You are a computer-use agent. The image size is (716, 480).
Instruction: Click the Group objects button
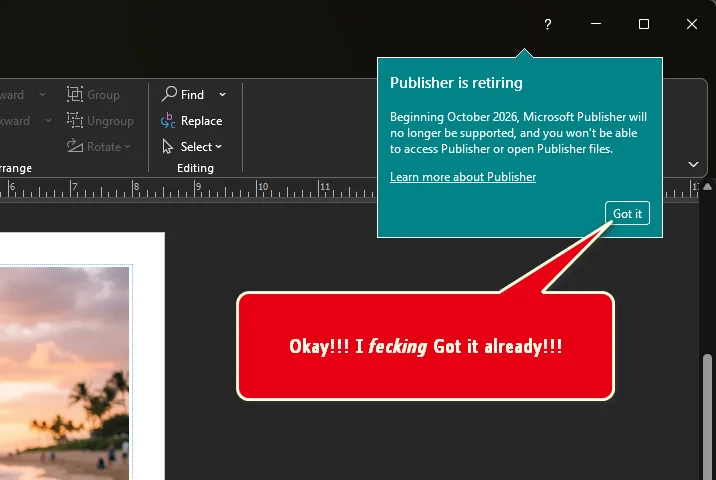93,95
